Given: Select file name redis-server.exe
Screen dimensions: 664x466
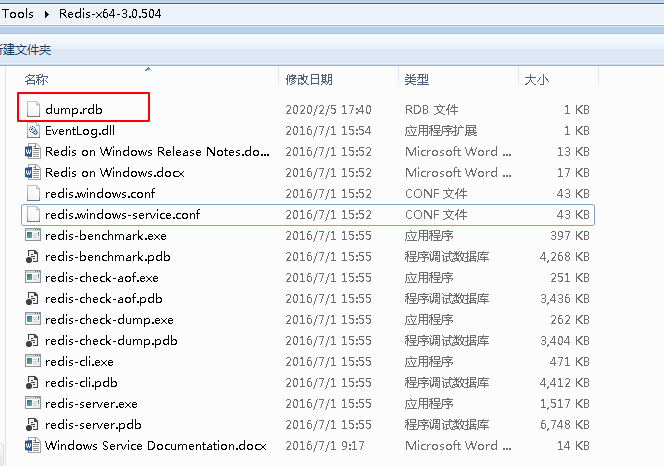Looking at the screenshot, I should click(x=91, y=403).
